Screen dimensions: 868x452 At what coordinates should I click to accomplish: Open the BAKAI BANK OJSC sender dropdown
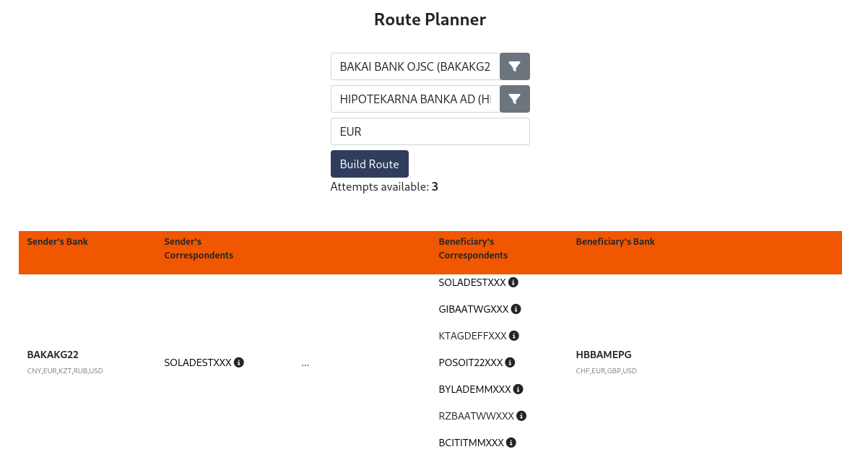[x=415, y=66]
